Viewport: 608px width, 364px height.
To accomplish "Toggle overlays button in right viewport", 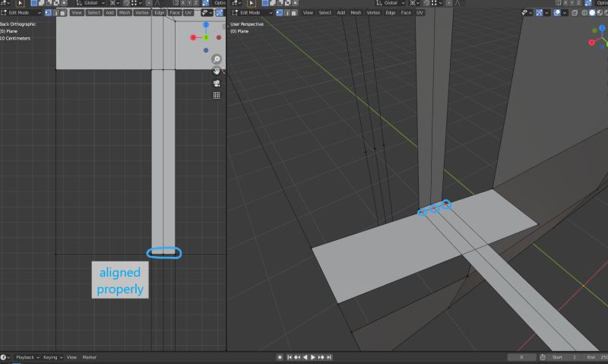I will (x=557, y=13).
